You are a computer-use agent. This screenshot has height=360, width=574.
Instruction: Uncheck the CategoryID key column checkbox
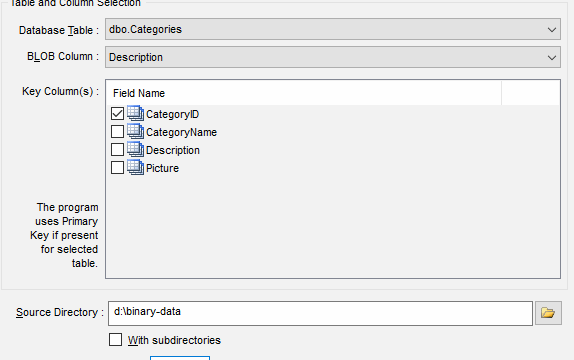click(x=117, y=114)
